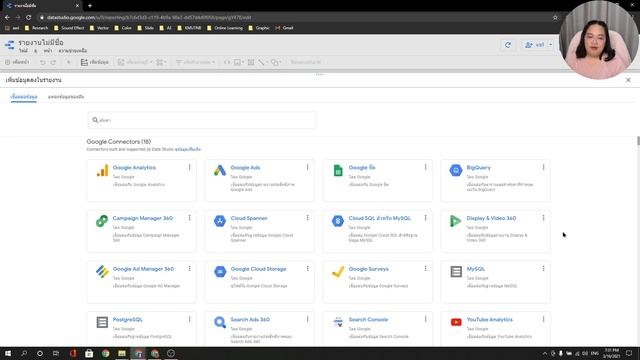
Task: Select the Google Analytics connector icon
Action: point(102,170)
